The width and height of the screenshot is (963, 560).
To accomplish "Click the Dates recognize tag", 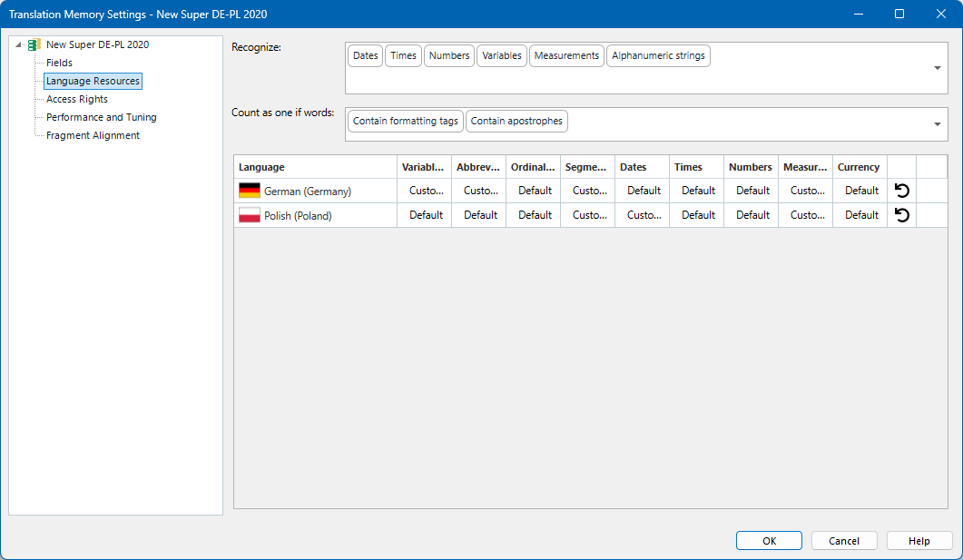I will pyautogui.click(x=366, y=56).
